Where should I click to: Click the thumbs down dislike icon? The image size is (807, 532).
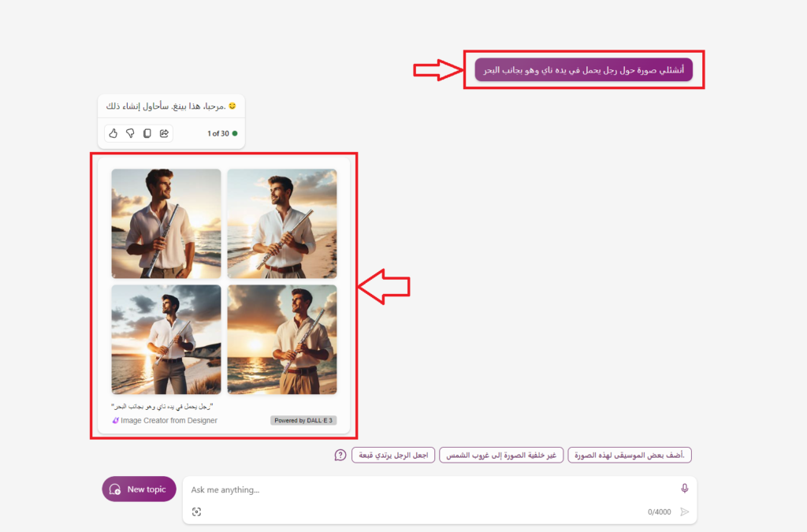point(130,133)
